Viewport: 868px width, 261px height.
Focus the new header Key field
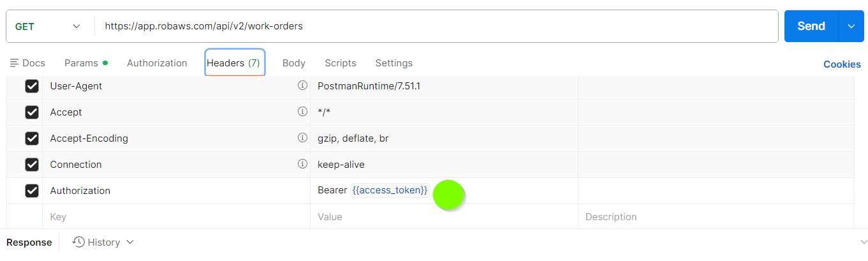click(x=177, y=217)
